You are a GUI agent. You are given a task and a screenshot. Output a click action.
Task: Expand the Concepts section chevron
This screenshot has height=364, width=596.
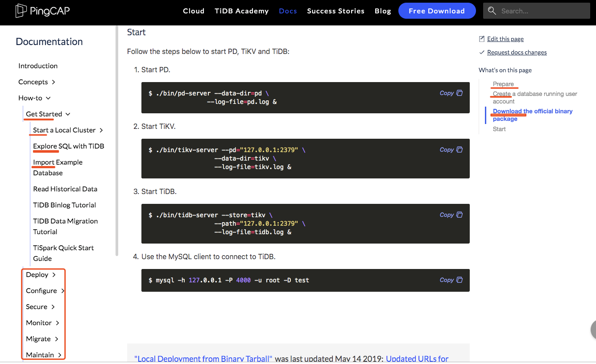54,82
